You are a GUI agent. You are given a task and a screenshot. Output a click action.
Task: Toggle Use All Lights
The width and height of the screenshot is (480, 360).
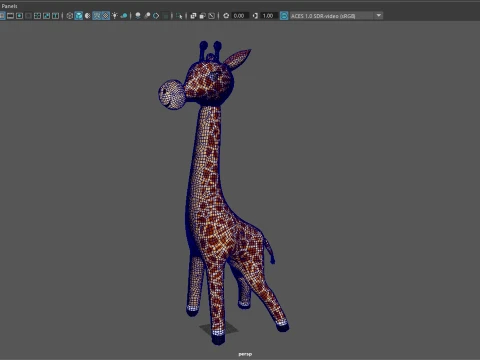coord(115,16)
